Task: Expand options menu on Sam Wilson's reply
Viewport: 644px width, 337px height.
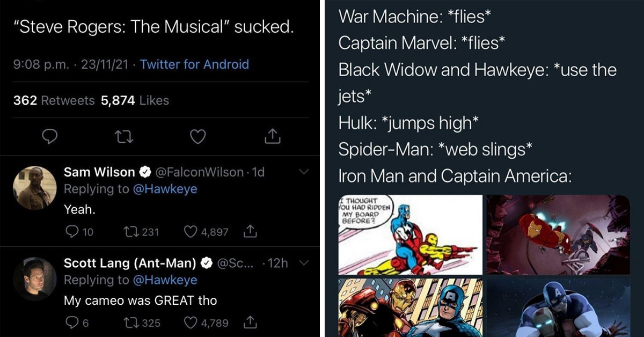Action: point(304,172)
